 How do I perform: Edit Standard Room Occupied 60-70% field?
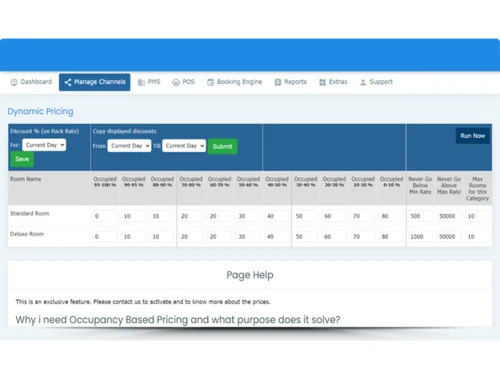tap(220, 216)
